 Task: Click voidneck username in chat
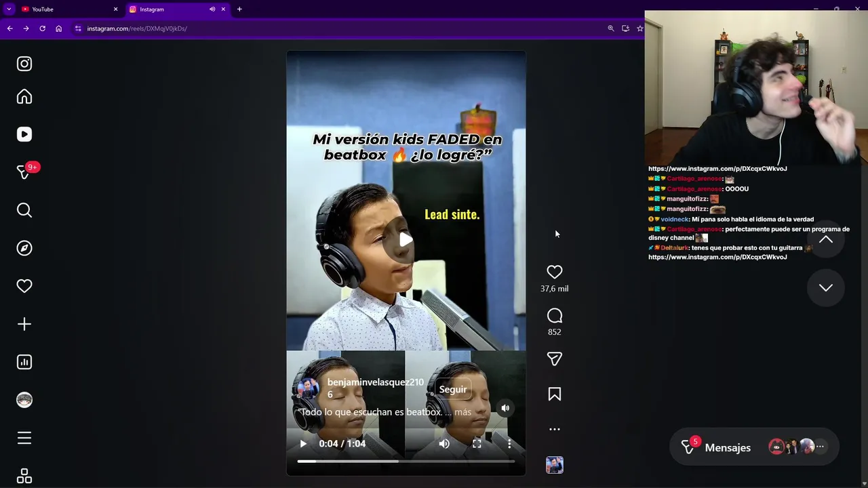675,220
